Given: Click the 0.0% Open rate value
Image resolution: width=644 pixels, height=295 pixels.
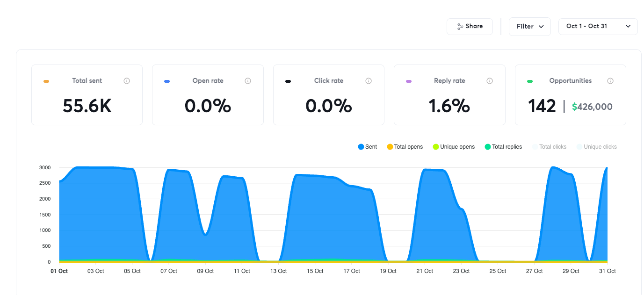Looking at the screenshot, I should click(208, 106).
